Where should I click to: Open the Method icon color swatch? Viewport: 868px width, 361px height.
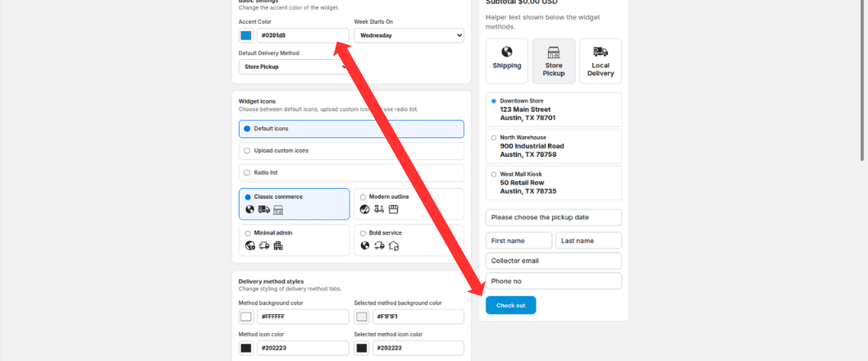[246, 348]
